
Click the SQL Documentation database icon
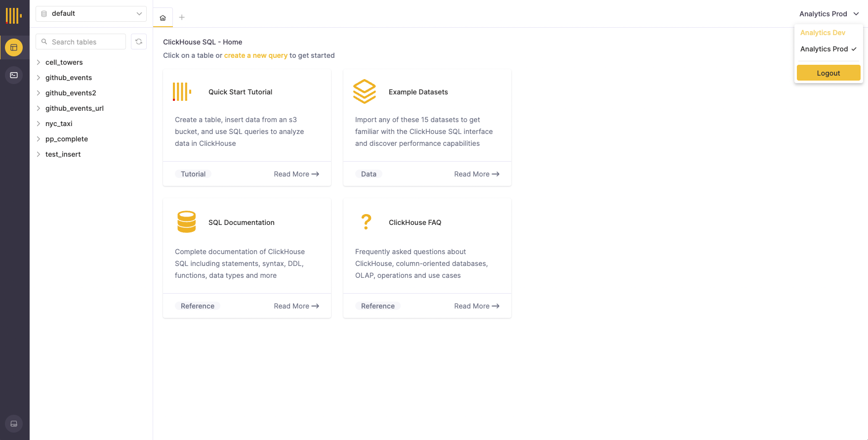point(187,222)
